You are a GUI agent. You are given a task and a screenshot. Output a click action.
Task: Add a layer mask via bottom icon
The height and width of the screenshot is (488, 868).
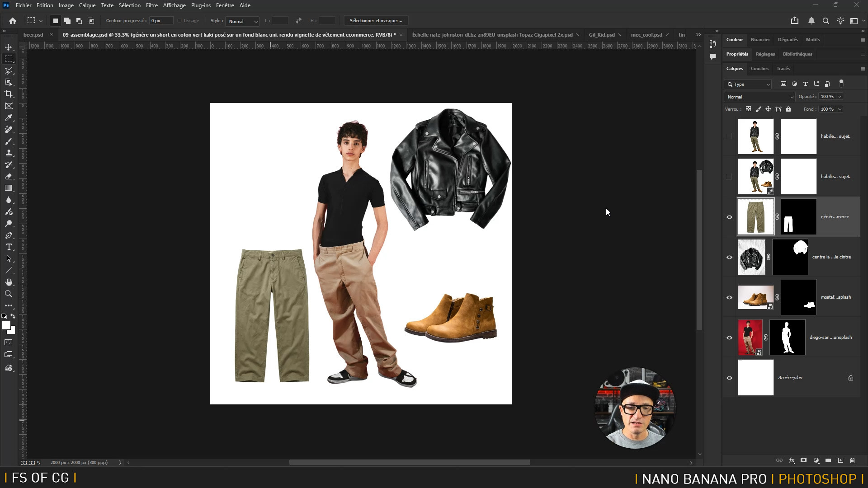point(803,460)
